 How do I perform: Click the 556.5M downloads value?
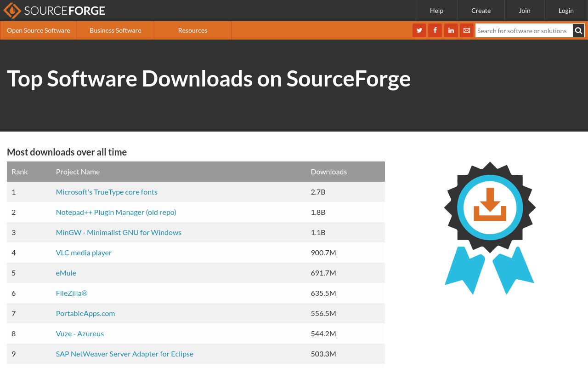(x=323, y=313)
